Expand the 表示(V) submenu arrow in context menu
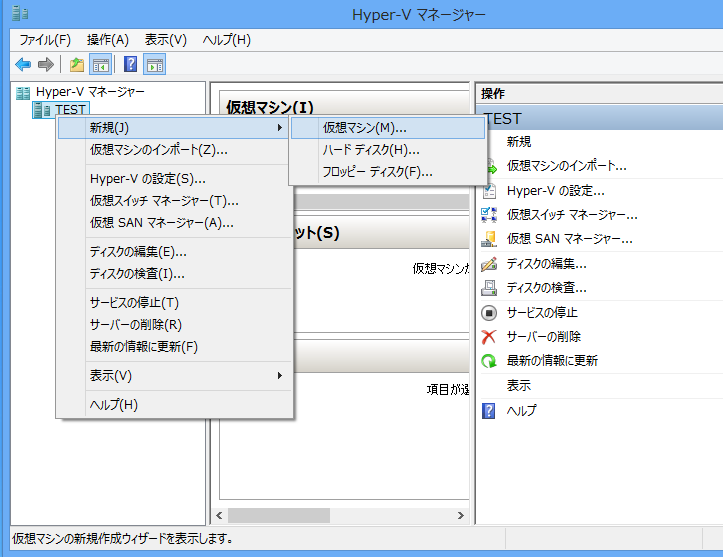The image size is (723, 557). 279,376
